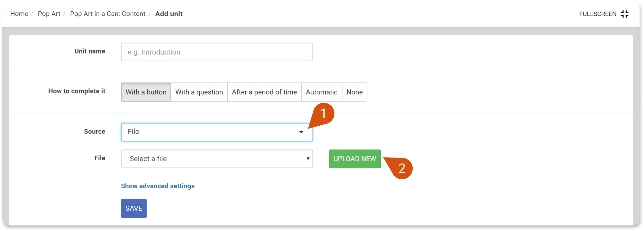Image resolution: width=644 pixels, height=231 pixels.
Task: Select After a period of time
Action: pos(264,92)
